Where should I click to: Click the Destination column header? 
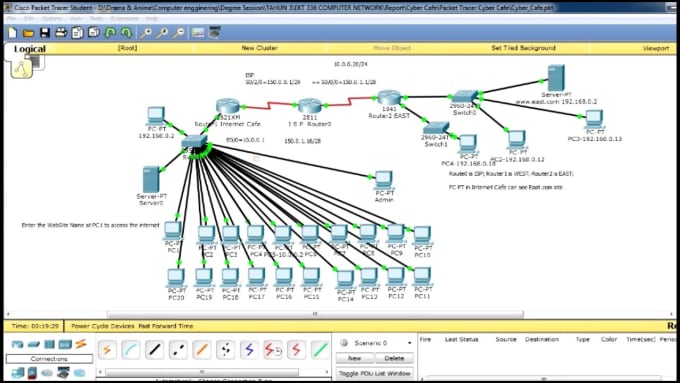(542, 339)
